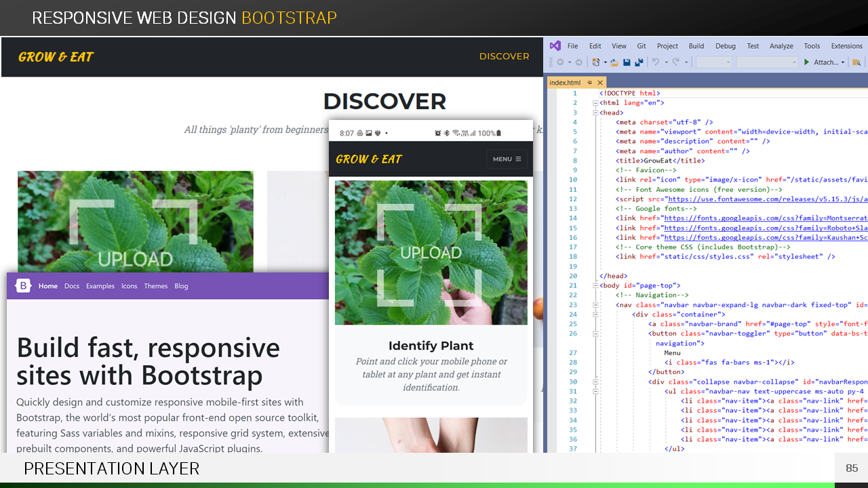The image size is (868, 488).
Task: Click the green Attach play icon
Action: click(806, 62)
